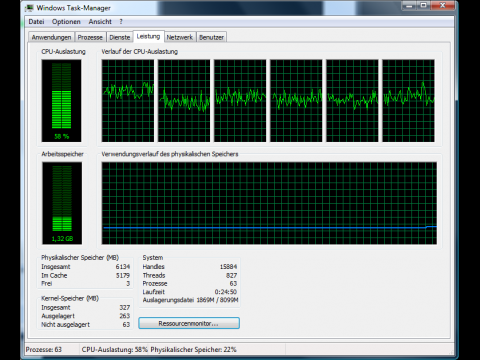Image resolution: width=480 pixels, height=360 pixels.
Task: Switch to the Benutzer tab
Action: click(x=211, y=37)
